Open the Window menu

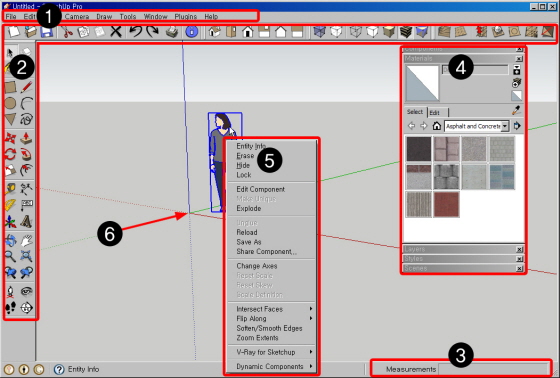click(x=155, y=17)
